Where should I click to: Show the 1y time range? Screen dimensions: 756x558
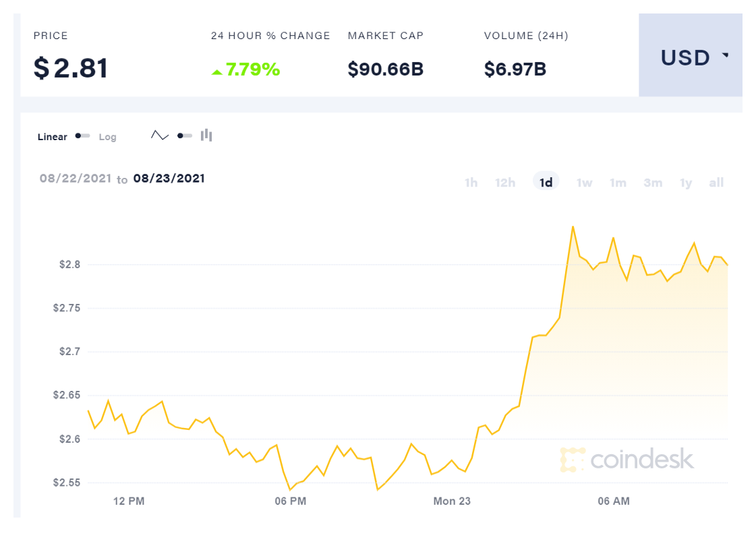[686, 183]
